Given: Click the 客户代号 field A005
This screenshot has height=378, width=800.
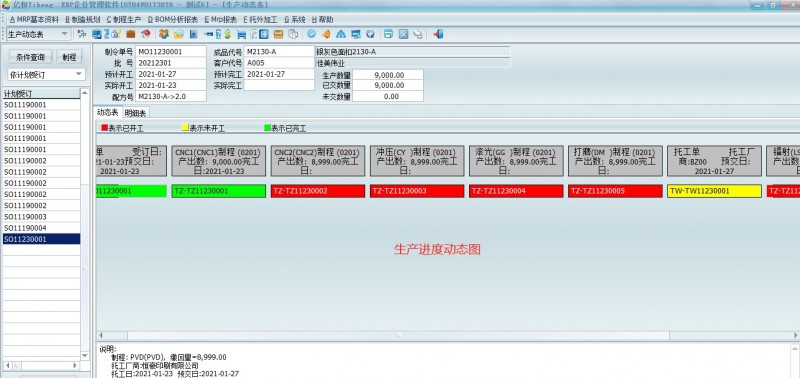Looking at the screenshot, I should [279, 63].
